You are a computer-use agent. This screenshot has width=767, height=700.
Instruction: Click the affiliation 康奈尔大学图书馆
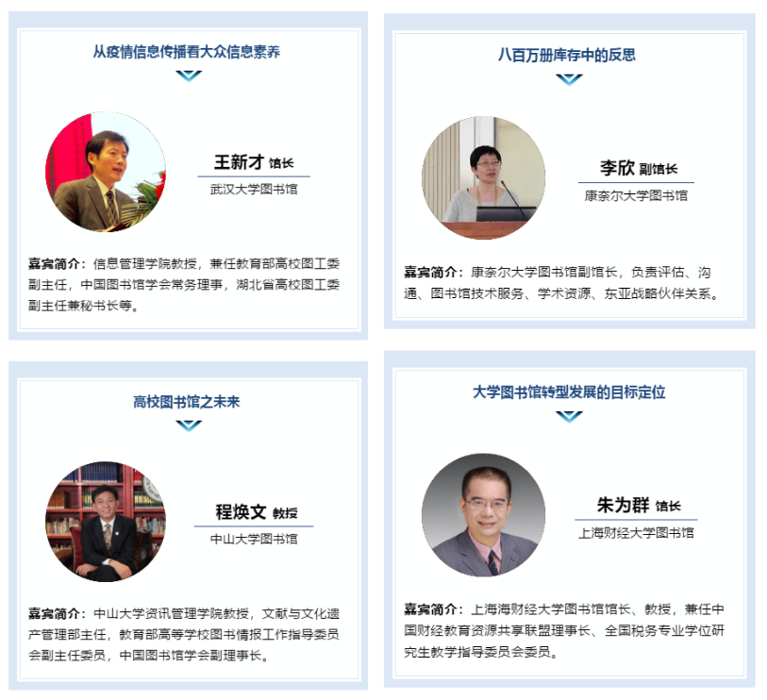[636, 195]
